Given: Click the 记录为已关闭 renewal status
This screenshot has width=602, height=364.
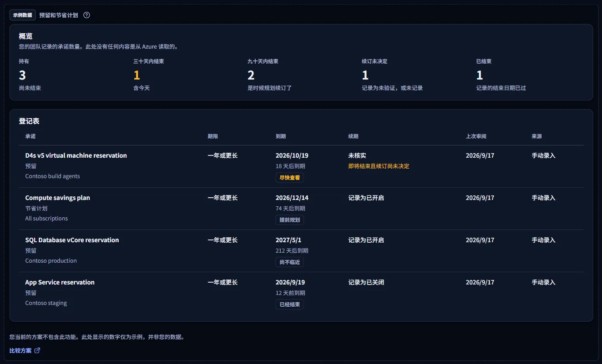Looking at the screenshot, I should (x=366, y=282).
